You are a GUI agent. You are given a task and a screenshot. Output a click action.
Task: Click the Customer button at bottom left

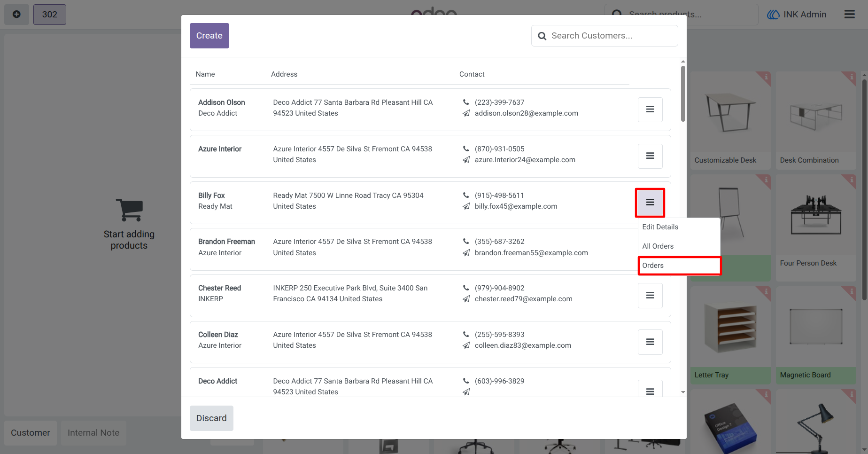click(31, 433)
